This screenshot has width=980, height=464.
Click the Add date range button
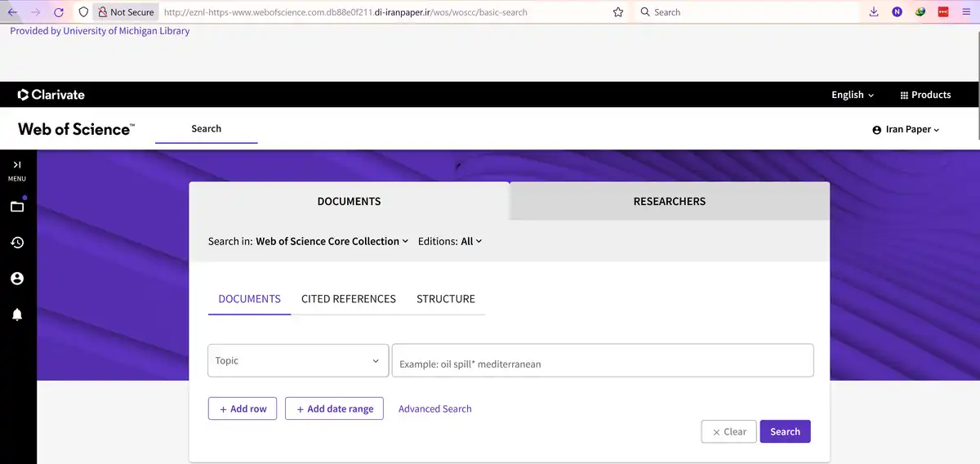tap(334, 408)
